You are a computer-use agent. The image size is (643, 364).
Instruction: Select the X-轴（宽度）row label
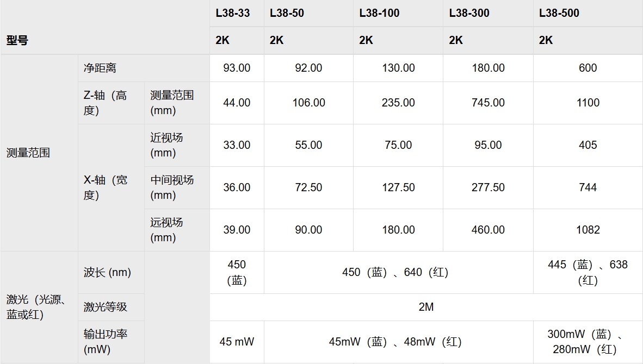pyautogui.click(x=106, y=187)
